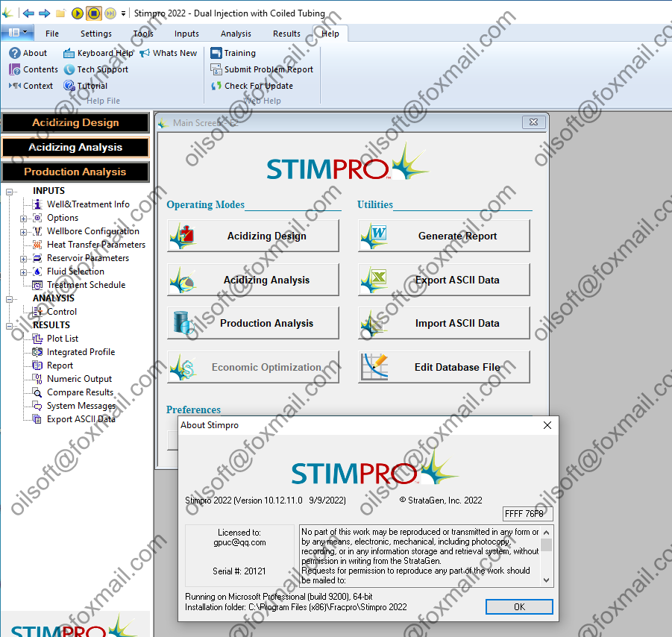
Task: Open the File ribbon tab
Action: (52, 34)
